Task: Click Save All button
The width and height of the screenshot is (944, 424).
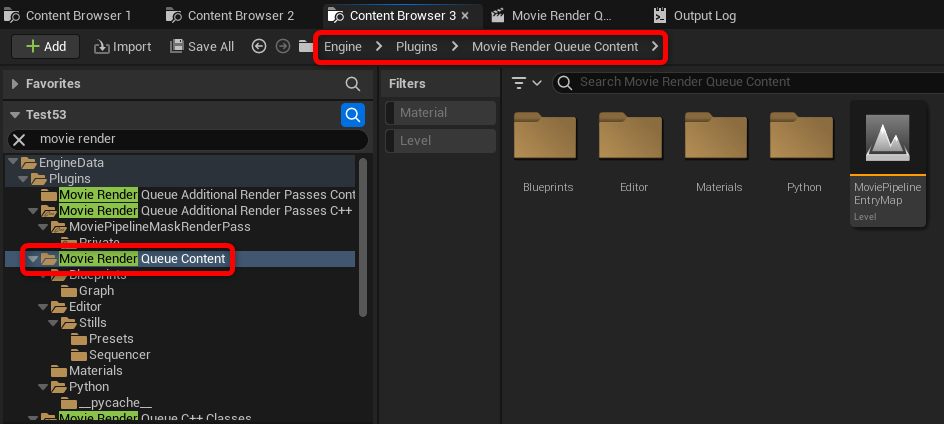Action: tap(202, 46)
